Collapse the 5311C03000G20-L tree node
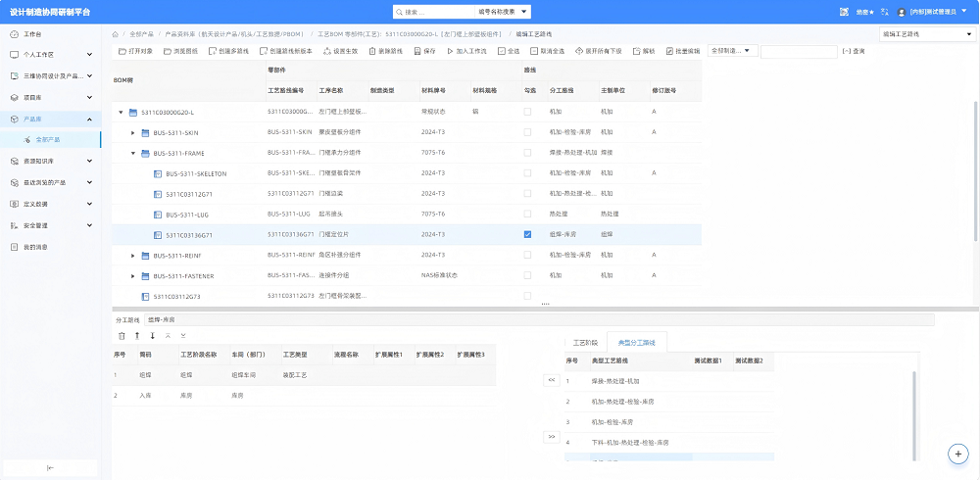 [x=121, y=113]
